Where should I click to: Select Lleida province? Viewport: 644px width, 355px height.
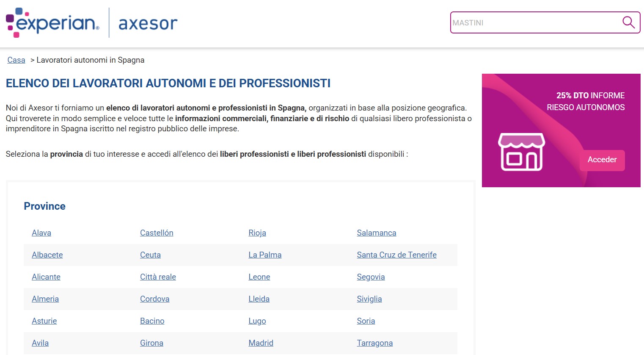tap(259, 299)
